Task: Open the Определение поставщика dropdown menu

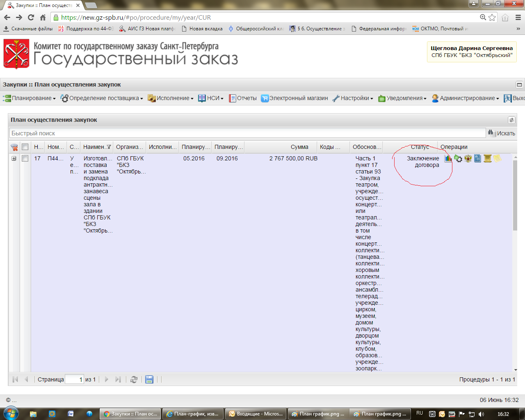Action: 102,98
